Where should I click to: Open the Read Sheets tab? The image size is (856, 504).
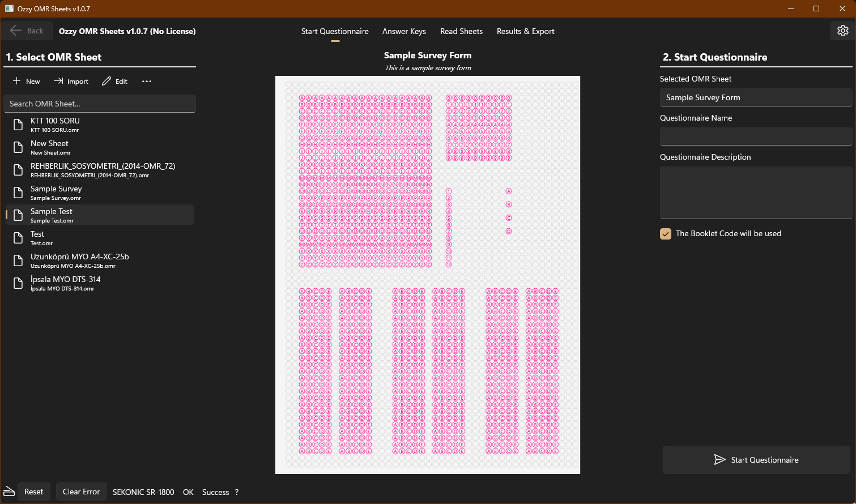tap(461, 31)
